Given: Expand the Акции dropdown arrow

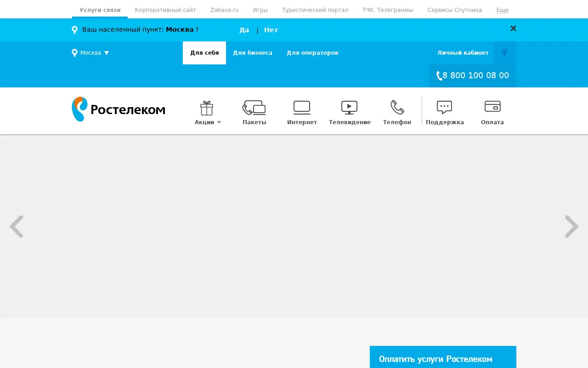Looking at the screenshot, I should coord(219,122).
